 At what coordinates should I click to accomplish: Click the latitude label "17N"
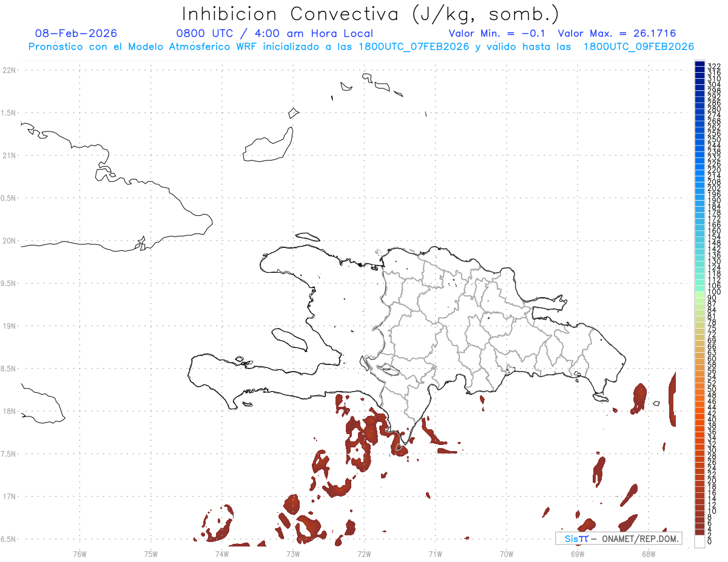9,497
